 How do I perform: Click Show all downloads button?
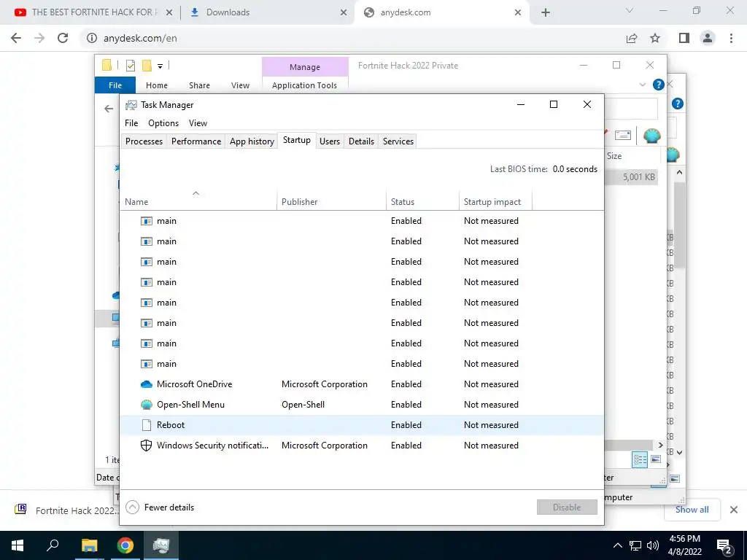[692, 510]
